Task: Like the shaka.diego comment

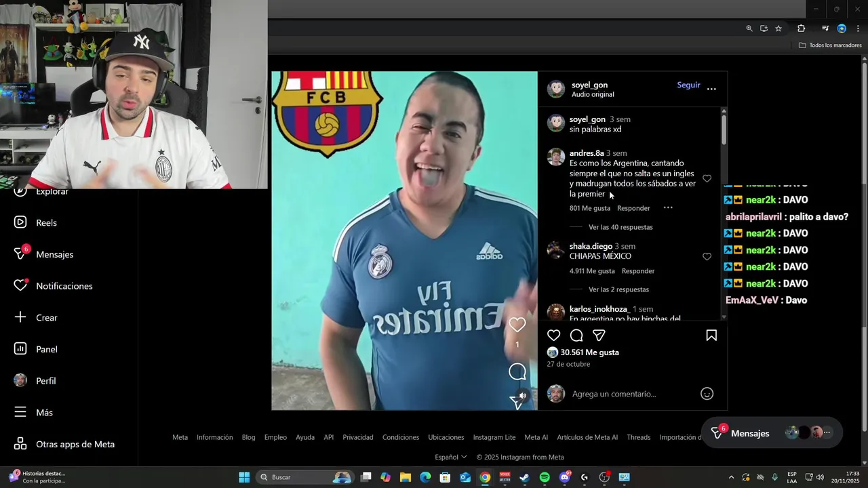Action: click(x=707, y=256)
